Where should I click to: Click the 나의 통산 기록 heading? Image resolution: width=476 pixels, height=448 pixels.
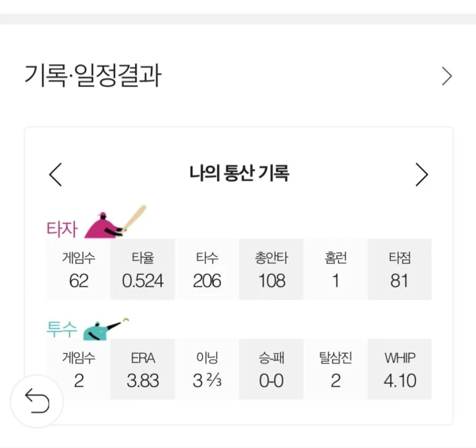pyautogui.click(x=239, y=174)
